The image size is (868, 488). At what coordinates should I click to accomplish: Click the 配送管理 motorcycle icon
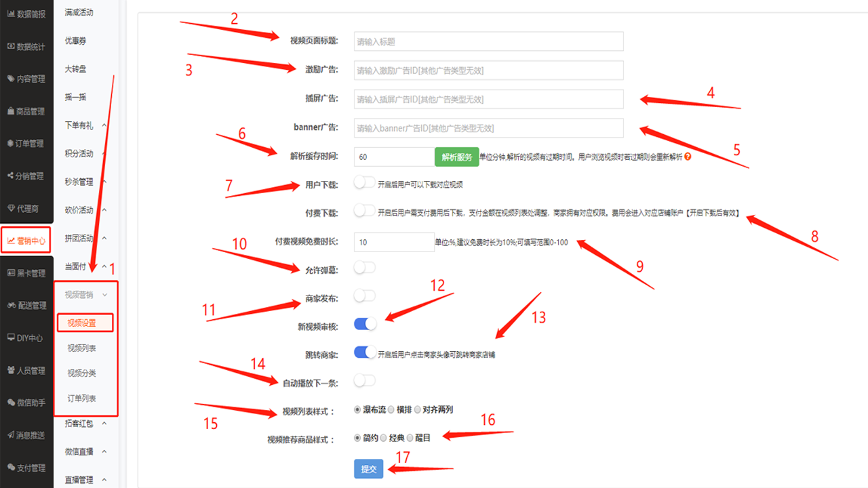point(11,306)
